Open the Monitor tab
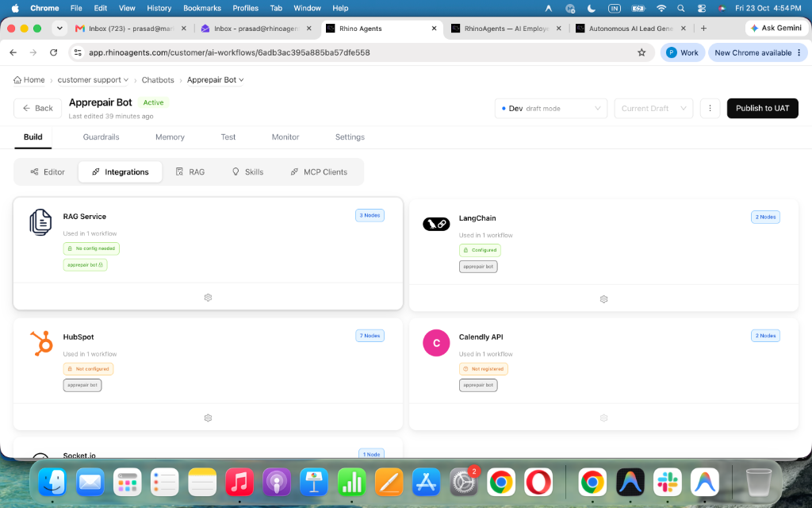 pyautogui.click(x=285, y=137)
